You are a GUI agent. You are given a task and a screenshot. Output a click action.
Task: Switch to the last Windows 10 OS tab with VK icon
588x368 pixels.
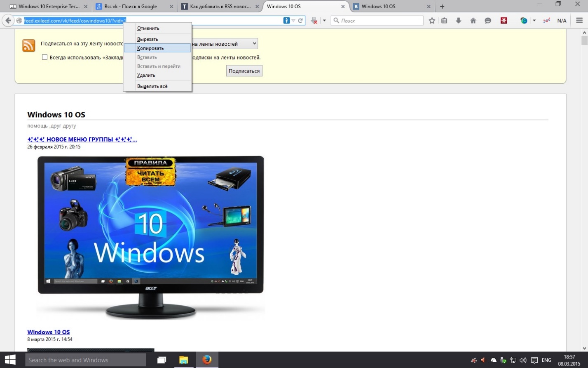click(391, 7)
